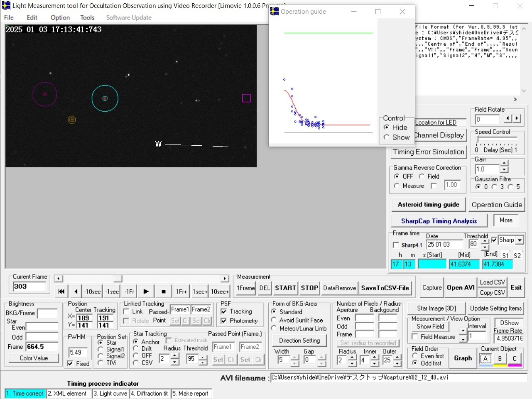Rotate field right using Field Rotate arrow
This screenshot has height=399, width=532.
click(x=517, y=118)
